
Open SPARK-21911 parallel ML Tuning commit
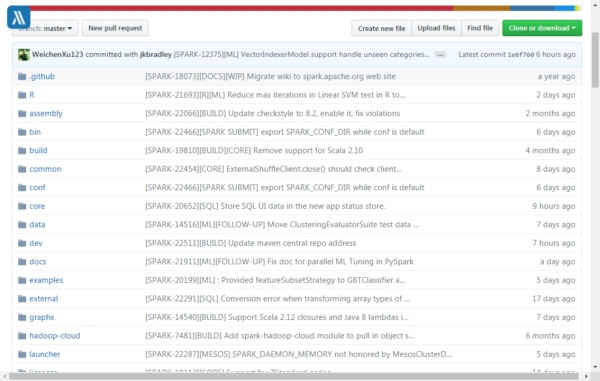(x=279, y=262)
